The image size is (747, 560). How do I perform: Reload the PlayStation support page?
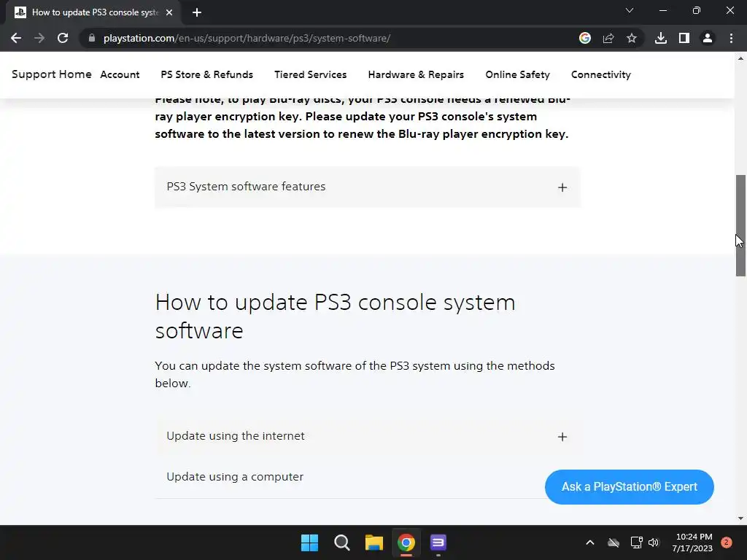(x=63, y=38)
